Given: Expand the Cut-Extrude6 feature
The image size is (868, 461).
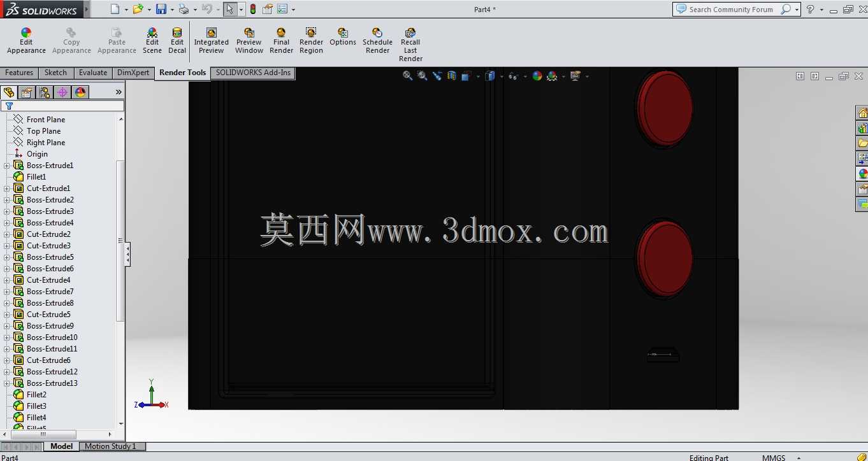Looking at the screenshot, I should pos(7,360).
